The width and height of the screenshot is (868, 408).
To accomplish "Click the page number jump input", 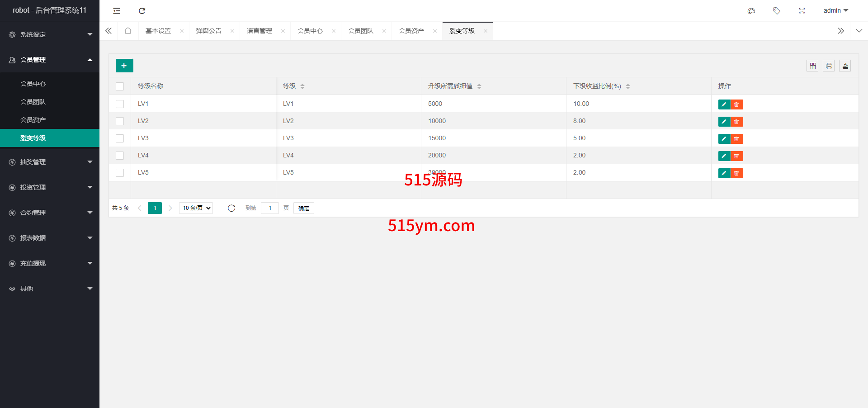I will coord(270,208).
